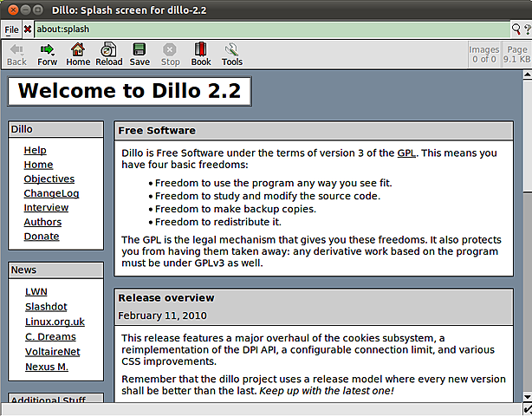Open the Home link in Dillo sidebar
This screenshot has height=416, width=532.
38,165
